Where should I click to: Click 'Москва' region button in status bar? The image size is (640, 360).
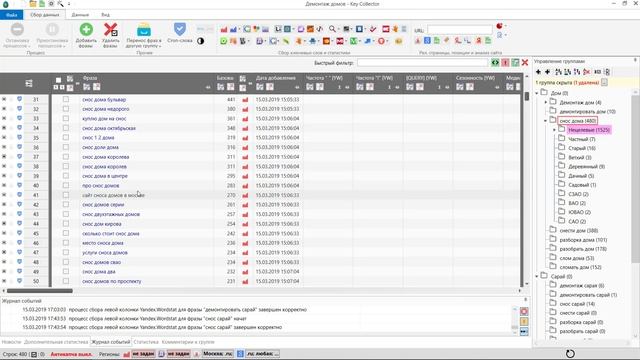click(218, 353)
